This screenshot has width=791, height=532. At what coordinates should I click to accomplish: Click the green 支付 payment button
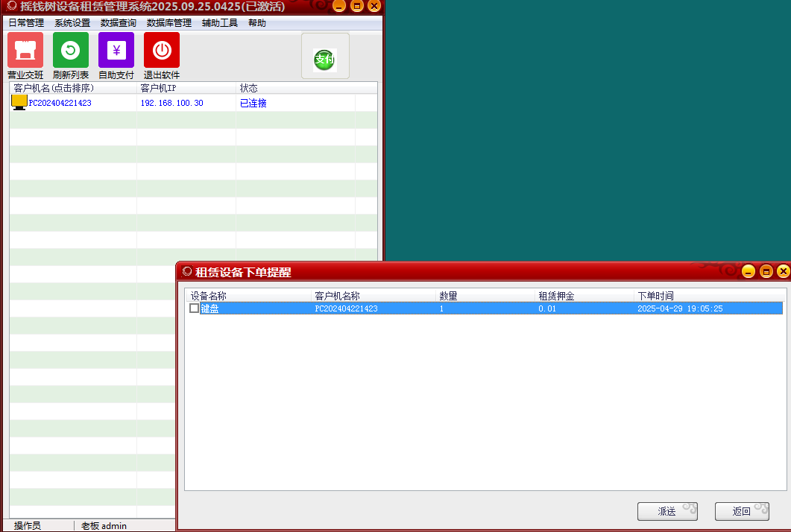click(x=325, y=60)
